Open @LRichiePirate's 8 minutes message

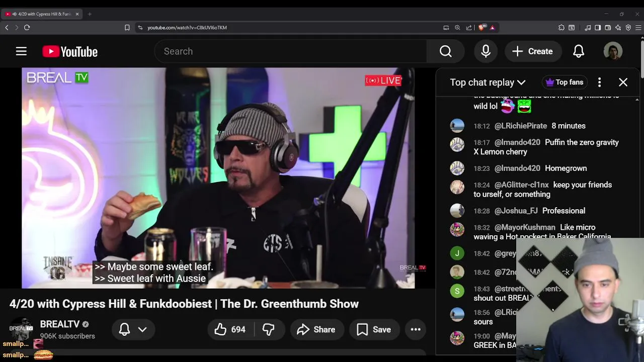point(529,126)
